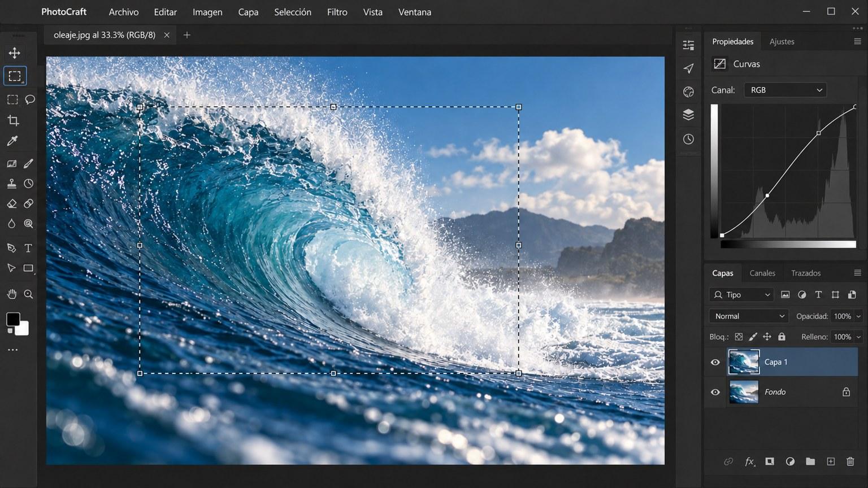Select the Brush tool
The image size is (868, 488).
pos(28,164)
